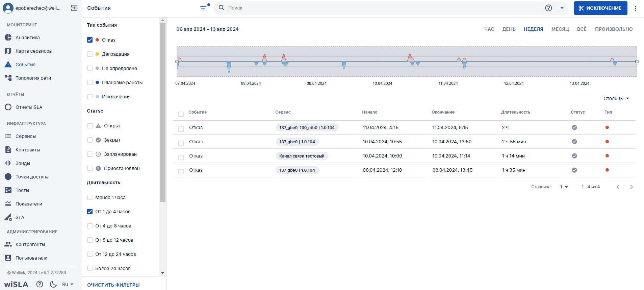Enable the Исключения filter checkbox
This screenshot has height=290, width=644.
(x=90, y=97)
